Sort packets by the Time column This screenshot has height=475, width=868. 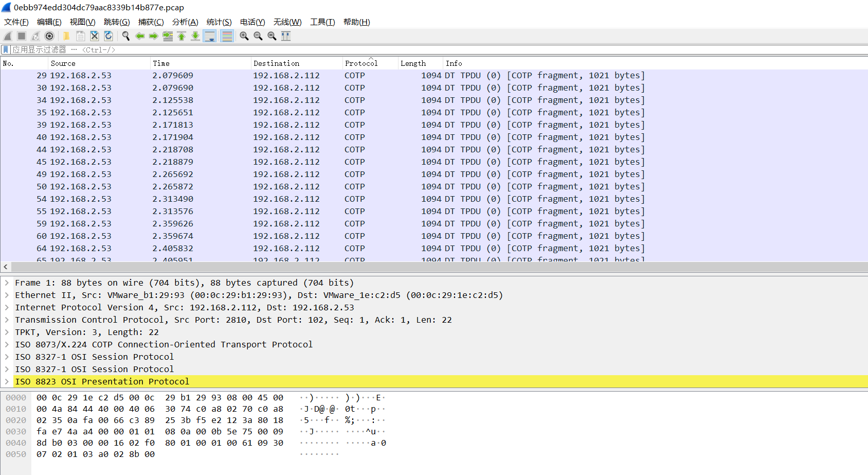161,63
